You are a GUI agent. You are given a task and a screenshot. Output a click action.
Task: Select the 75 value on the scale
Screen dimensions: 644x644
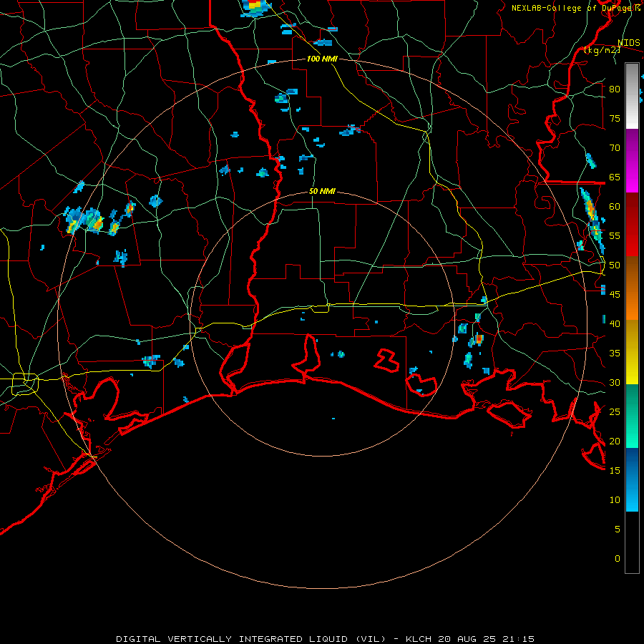[x=615, y=119]
